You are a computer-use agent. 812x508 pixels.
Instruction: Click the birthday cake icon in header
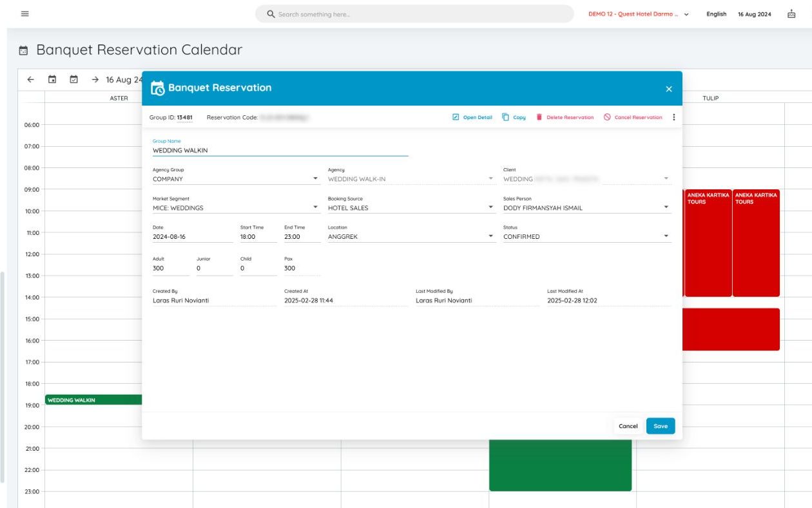pyautogui.click(x=791, y=14)
